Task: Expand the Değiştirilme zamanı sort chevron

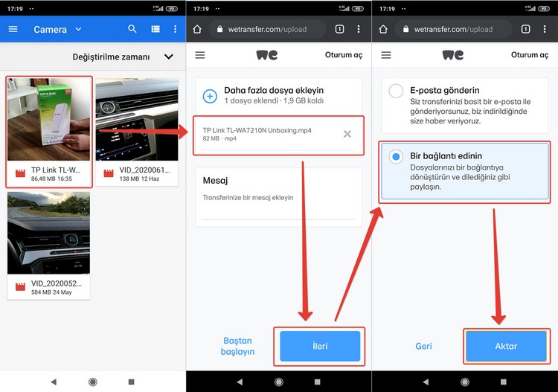Action: [169, 57]
